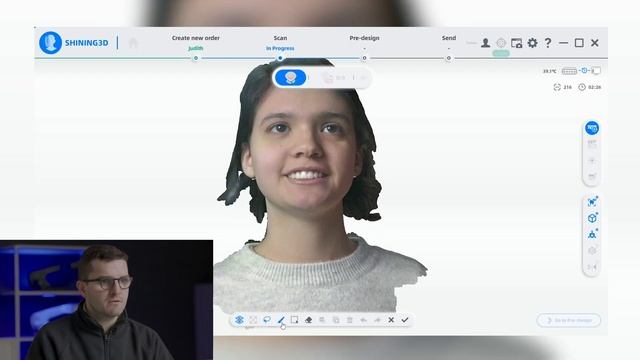Open the Settings gear
Viewport: 640px width, 360px height.
532,43
